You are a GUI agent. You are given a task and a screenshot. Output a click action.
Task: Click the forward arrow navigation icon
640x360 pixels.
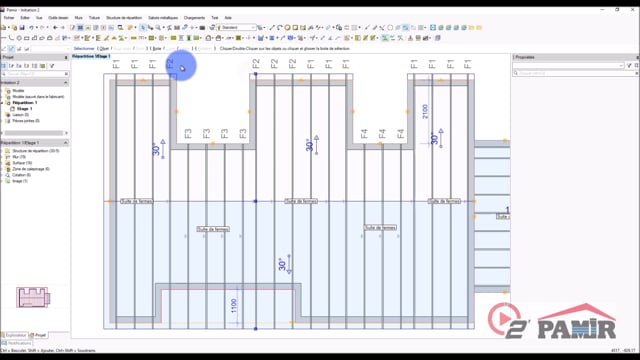62,28
